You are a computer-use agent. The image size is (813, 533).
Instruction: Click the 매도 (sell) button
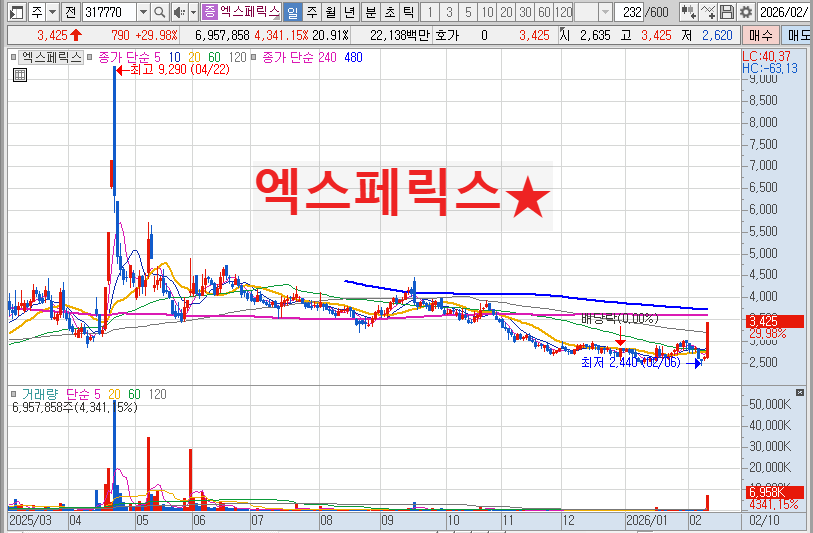point(797,35)
